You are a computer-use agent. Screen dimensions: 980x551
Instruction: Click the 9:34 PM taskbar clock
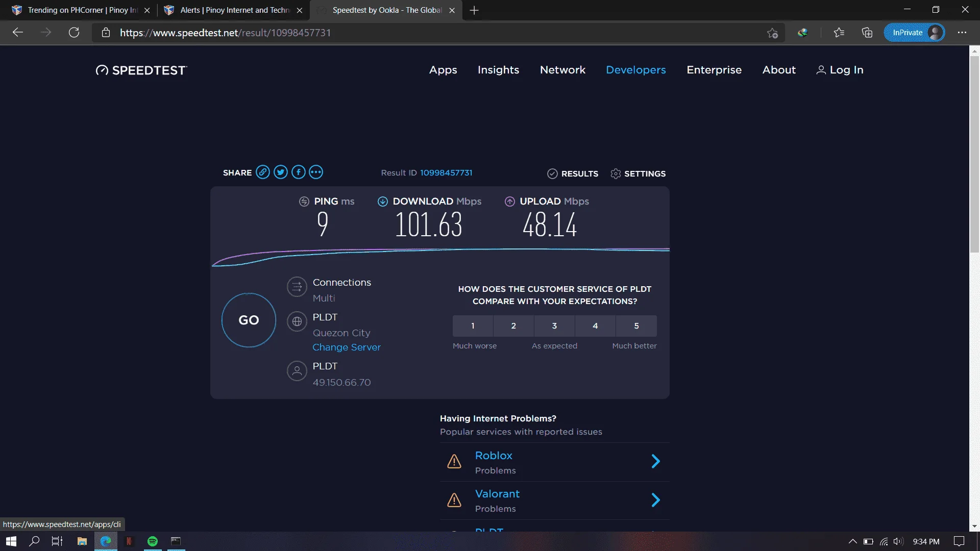(x=926, y=541)
